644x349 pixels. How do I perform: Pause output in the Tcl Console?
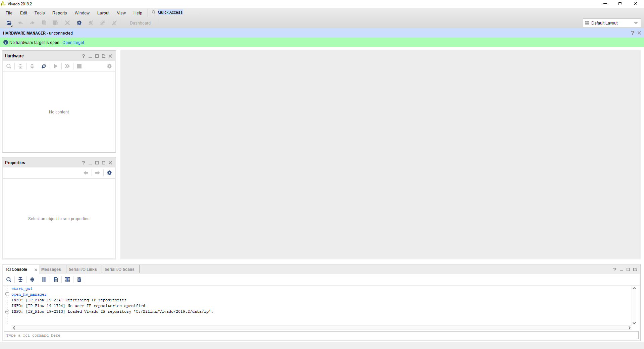[44, 280]
